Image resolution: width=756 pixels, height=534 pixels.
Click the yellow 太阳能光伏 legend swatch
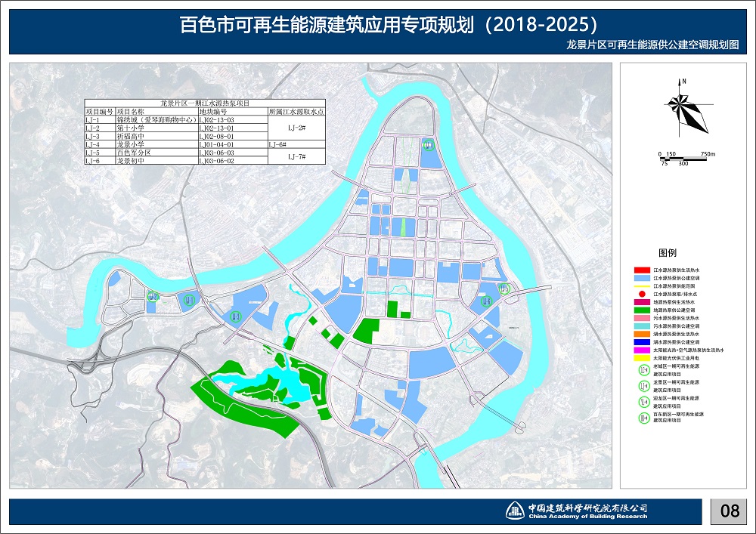click(x=641, y=358)
